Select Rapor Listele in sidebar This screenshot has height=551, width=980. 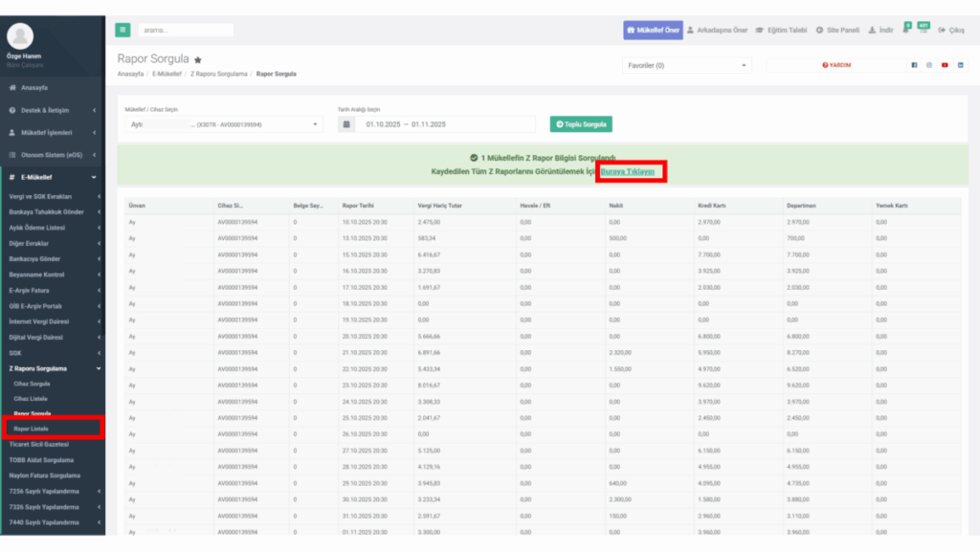(x=32, y=429)
